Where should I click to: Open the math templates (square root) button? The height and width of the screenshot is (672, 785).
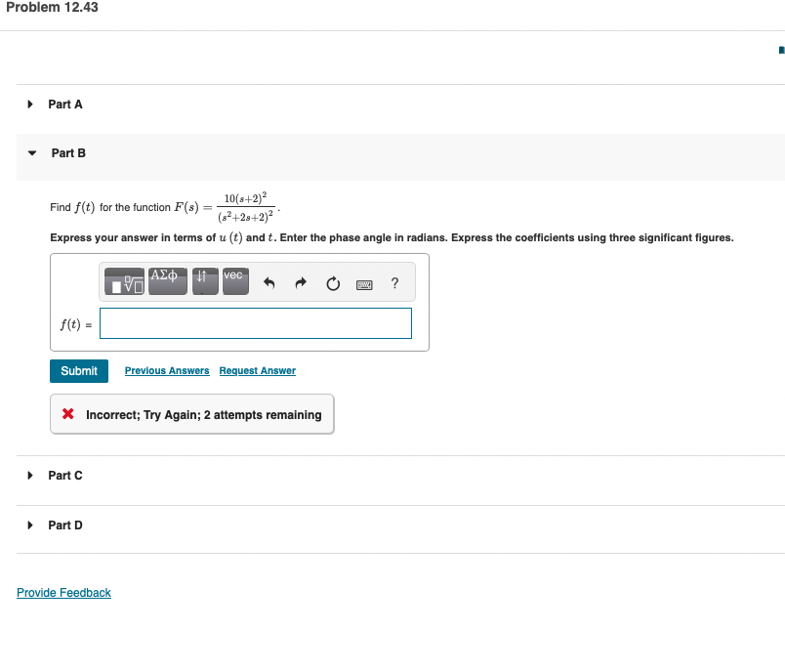tap(125, 281)
